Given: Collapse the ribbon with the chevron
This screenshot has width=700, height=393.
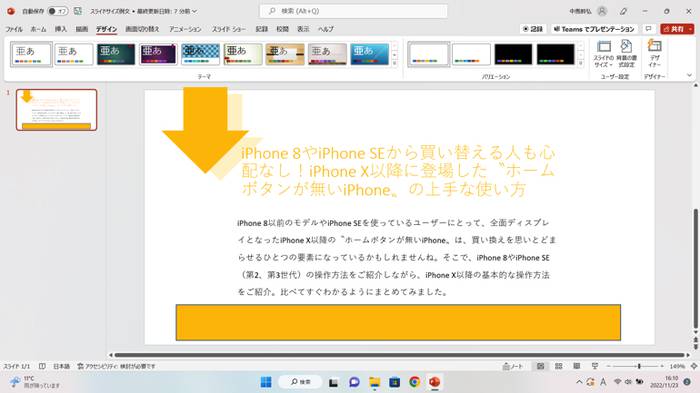Looking at the screenshot, I should (689, 75).
